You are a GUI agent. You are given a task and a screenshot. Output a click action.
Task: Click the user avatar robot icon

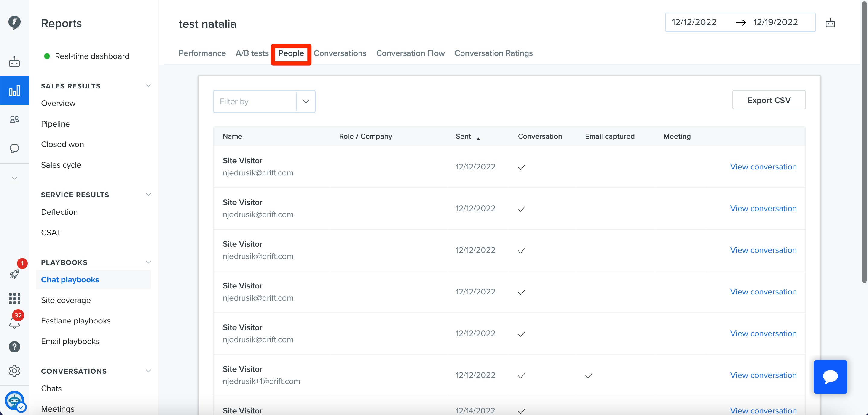(x=14, y=401)
